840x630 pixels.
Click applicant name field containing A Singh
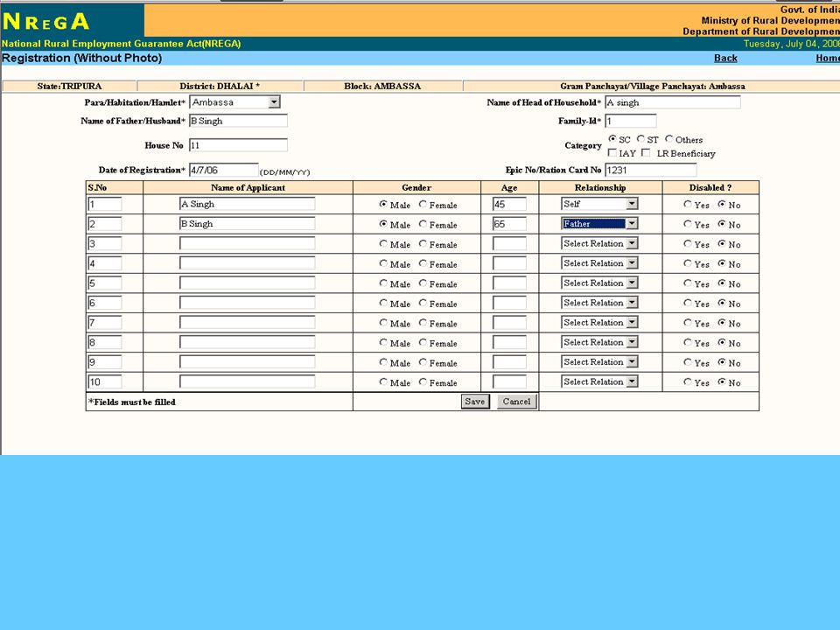[x=248, y=204]
